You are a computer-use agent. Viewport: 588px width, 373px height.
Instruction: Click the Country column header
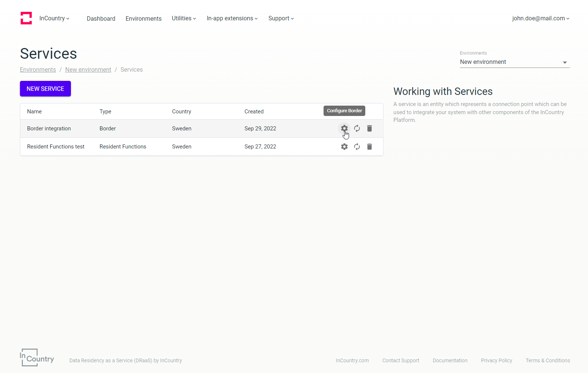point(182,112)
